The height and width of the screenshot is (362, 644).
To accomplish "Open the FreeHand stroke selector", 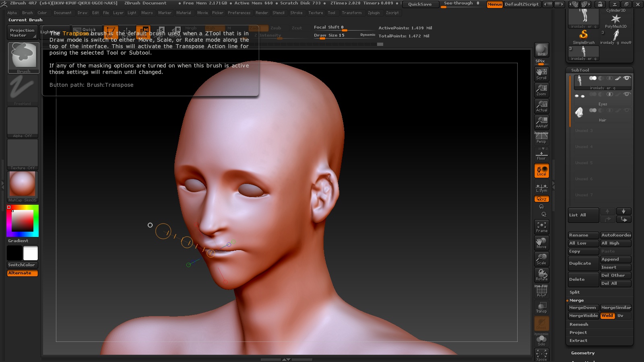I will (23, 90).
